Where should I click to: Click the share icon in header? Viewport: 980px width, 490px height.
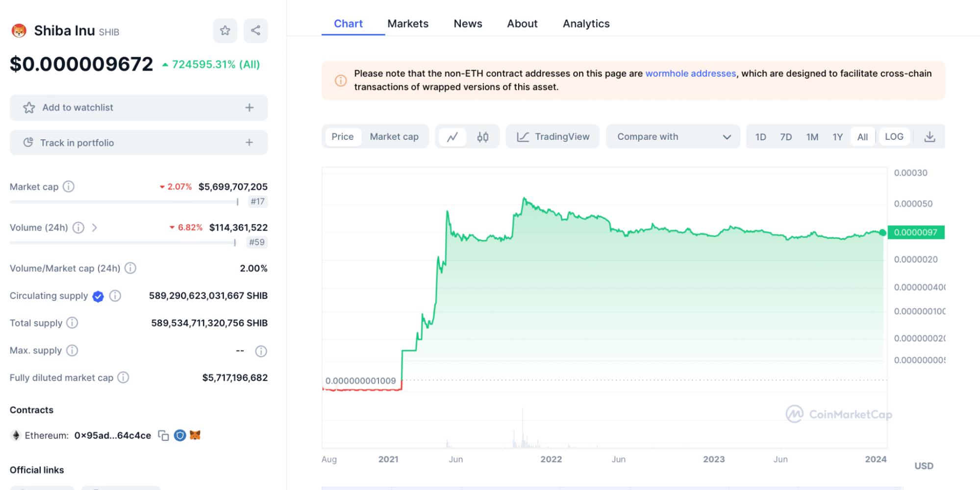point(255,30)
